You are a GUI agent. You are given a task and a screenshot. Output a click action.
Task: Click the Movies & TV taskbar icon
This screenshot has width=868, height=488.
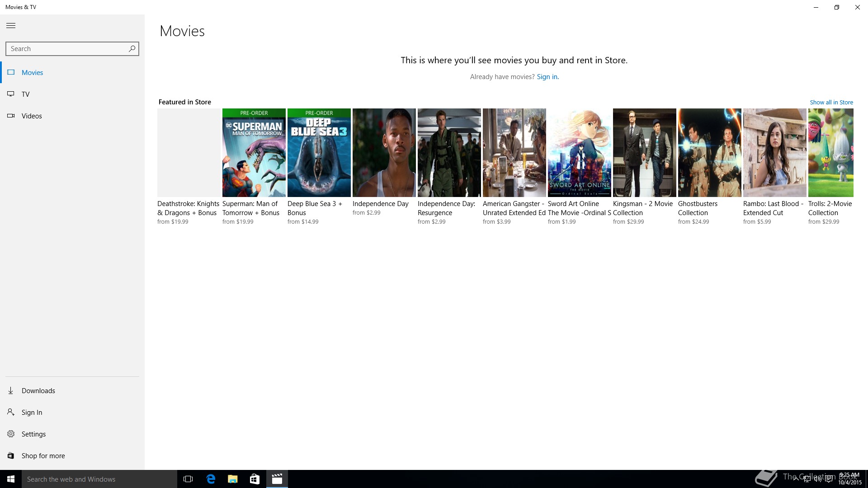(277, 479)
